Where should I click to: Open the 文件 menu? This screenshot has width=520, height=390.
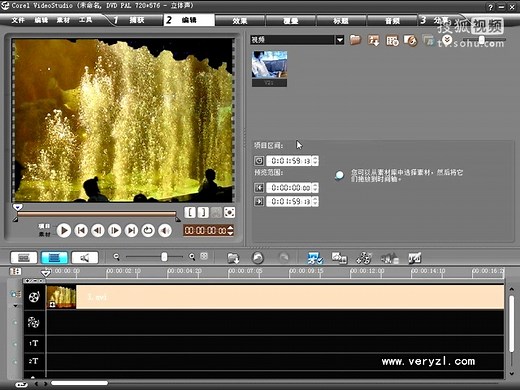(x=18, y=20)
